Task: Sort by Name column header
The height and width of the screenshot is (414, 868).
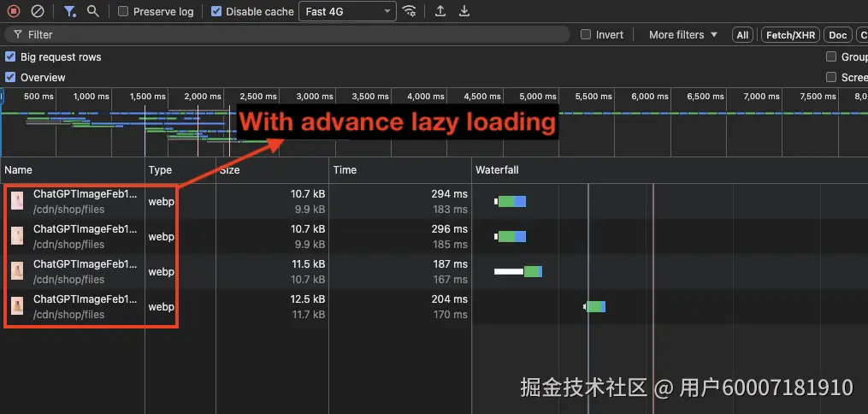Action: (x=73, y=170)
